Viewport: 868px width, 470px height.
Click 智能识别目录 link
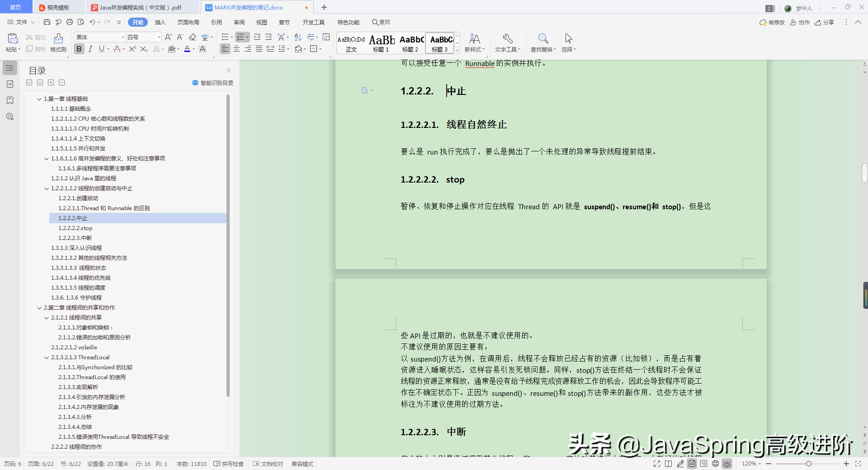[212, 83]
